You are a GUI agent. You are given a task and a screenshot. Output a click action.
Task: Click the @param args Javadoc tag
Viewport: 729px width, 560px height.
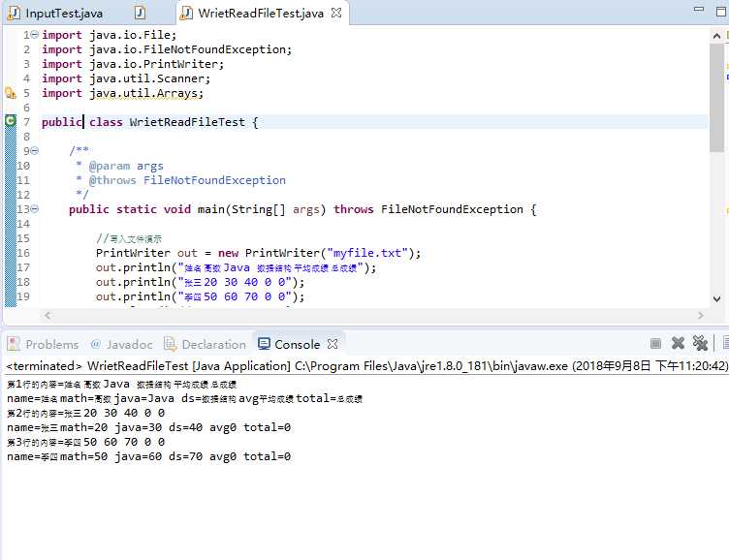pyautogui.click(x=126, y=166)
